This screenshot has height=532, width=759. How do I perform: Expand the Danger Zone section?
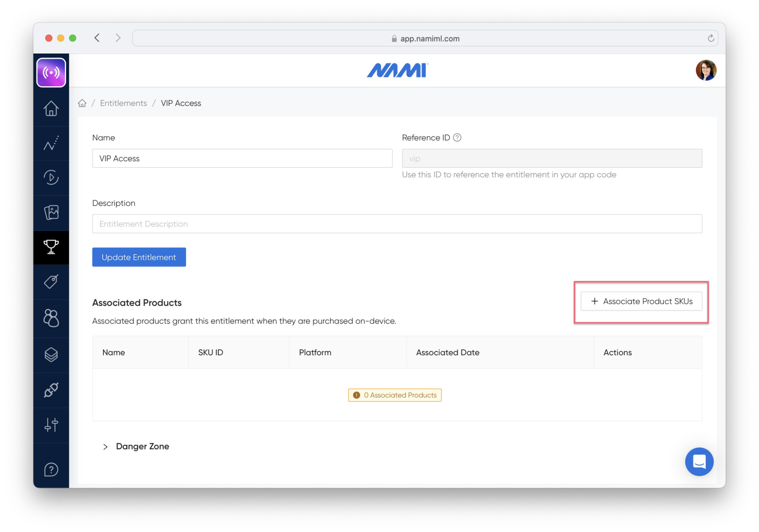tap(137, 446)
